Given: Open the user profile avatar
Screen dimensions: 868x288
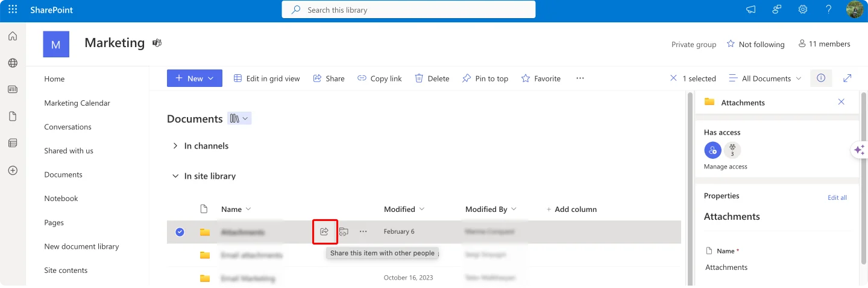Looking at the screenshot, I should [x=855, y=10].
